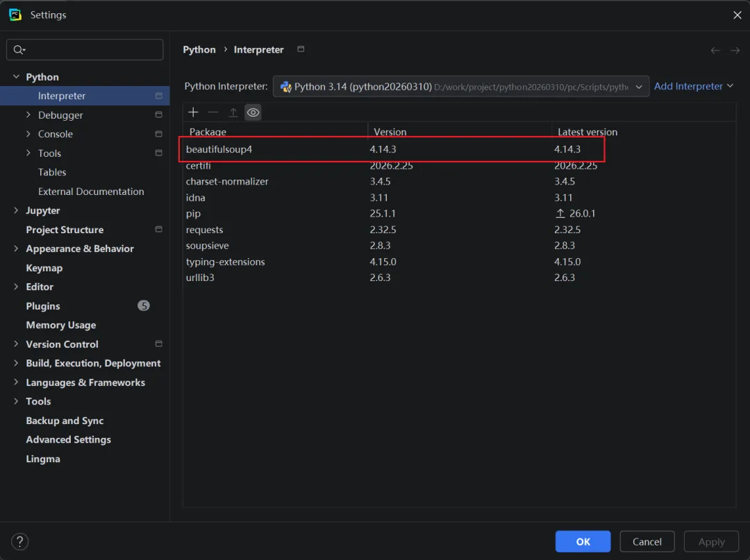Expand Build, Execution, Deployment node
Viewport: 750px width, 560px height.
tap(16, 363)
